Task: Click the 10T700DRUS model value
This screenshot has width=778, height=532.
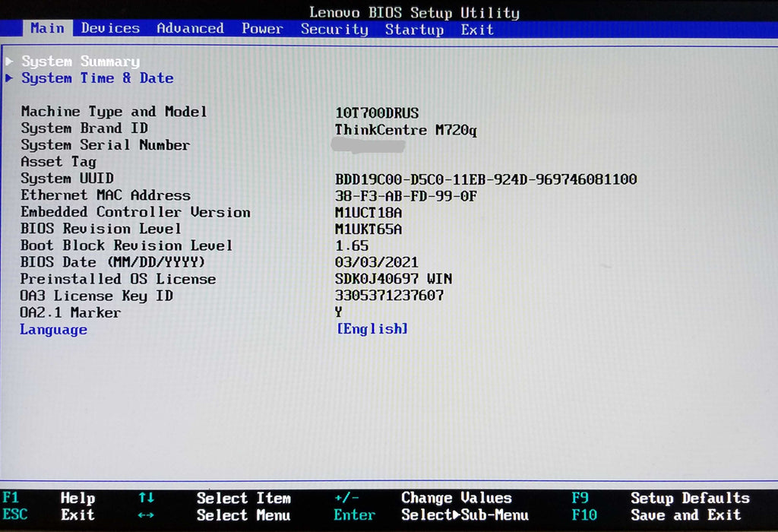Action: point(377,113)
